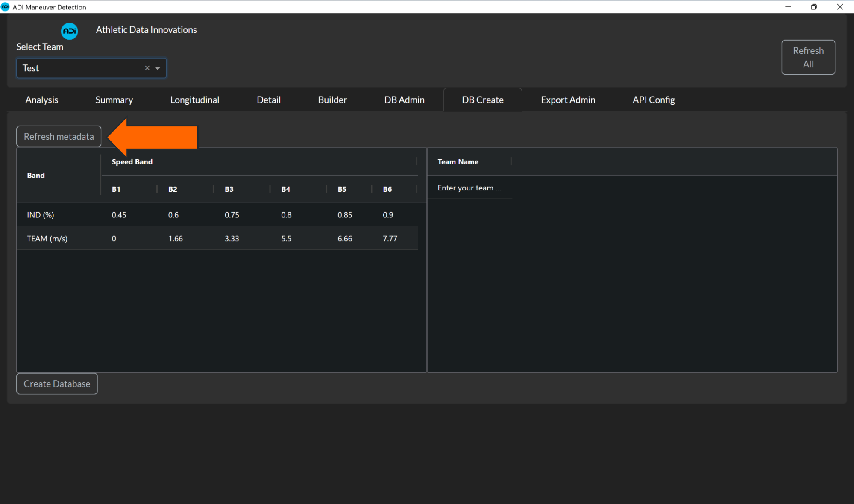Click the Test value in Select Team box
Viewport: 854px width, 504px height.
point(31,68)
